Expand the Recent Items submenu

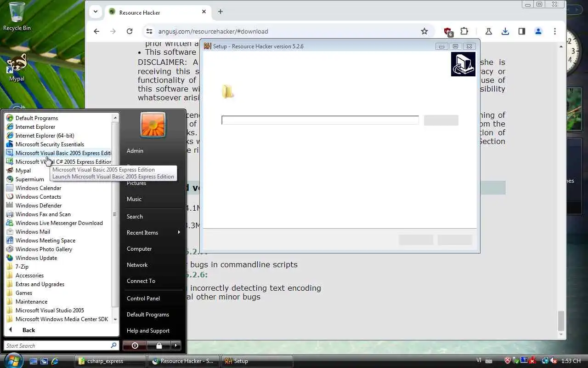(153, 233)
